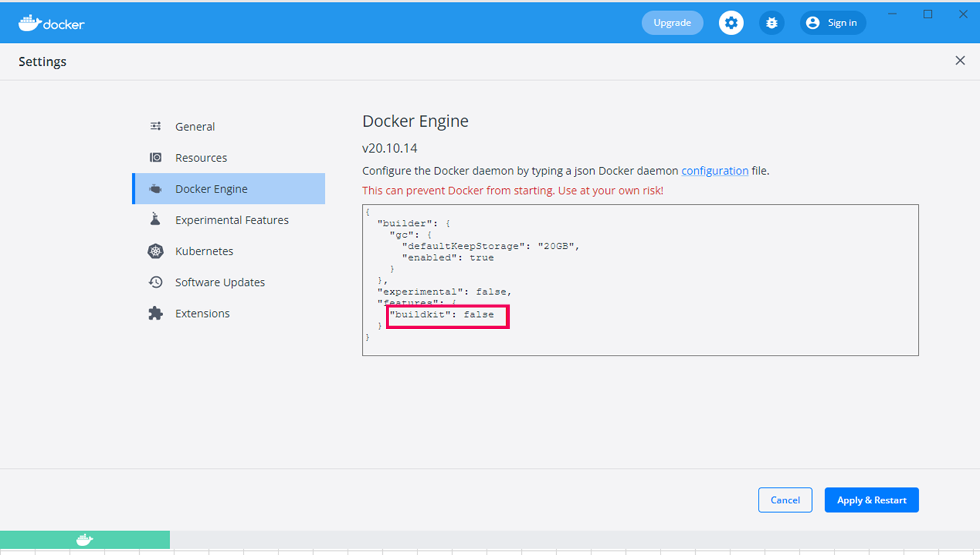
Task: Go to Experimental Features settings
Action: [229, 220]
